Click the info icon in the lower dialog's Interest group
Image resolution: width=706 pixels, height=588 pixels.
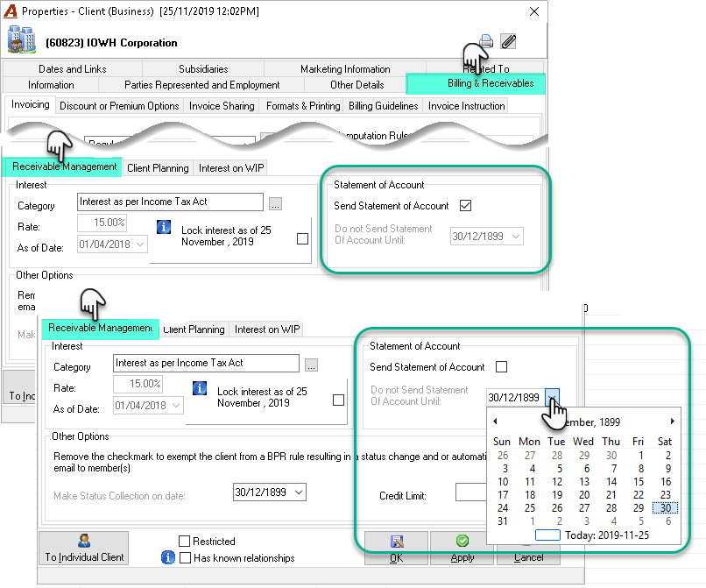pos(200,388)
